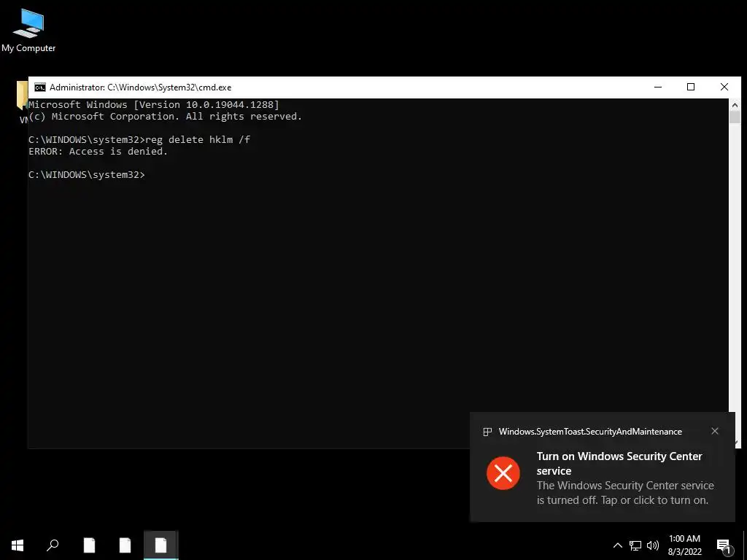The height and width of the screenshot is (560, 747).
Task: Show hidden system tray icons
Action: pyautogui.click(x=617, y=545)
